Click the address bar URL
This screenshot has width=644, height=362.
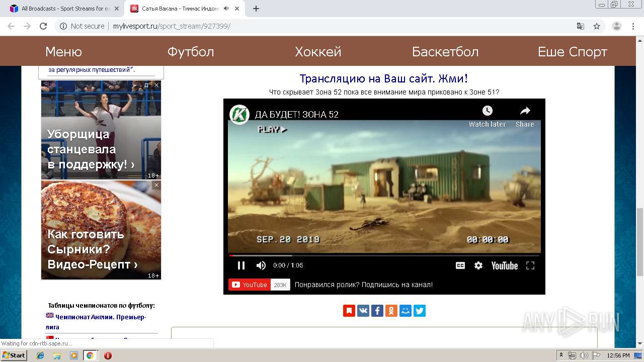pos(172,26)
